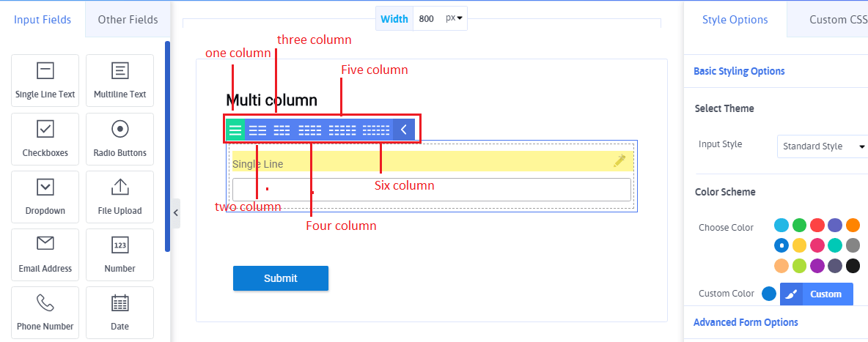The width and height of the screenshot is (868, 342).
Task: Click the Submit button
Action: (x=281, y=278)
